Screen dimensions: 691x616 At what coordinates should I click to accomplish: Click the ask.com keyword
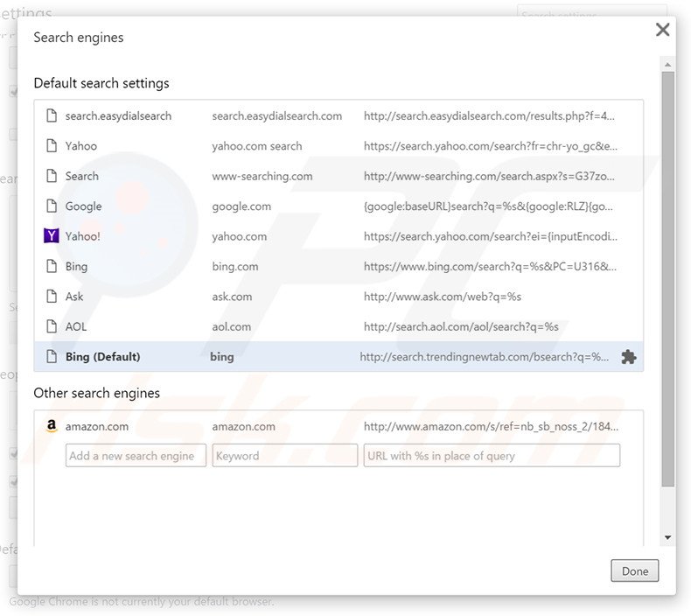(x=232, y=297)
